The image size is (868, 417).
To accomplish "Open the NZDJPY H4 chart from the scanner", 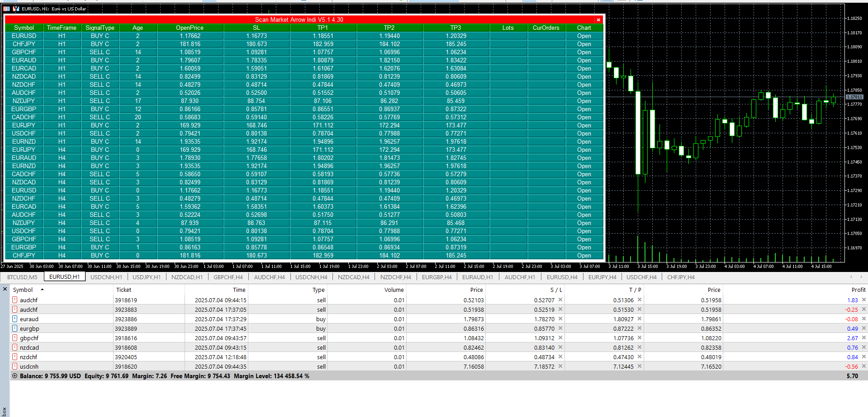I will coord(584,223).
